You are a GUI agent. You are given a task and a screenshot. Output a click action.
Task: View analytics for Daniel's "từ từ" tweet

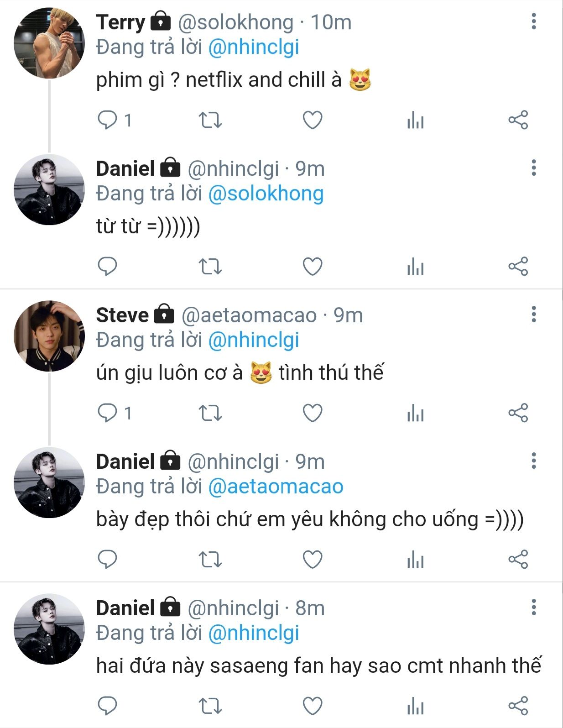(x=415, y=267)
